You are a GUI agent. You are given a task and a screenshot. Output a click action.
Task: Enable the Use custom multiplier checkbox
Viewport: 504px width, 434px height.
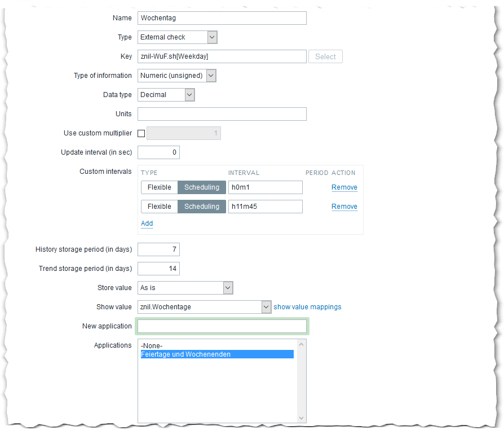[141, 133]
